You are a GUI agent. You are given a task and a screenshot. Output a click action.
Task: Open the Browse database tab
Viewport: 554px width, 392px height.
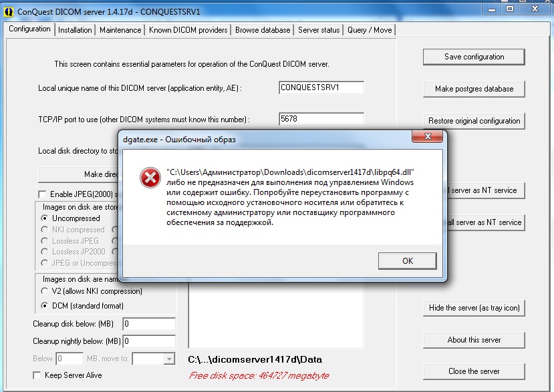pos(263,30)
